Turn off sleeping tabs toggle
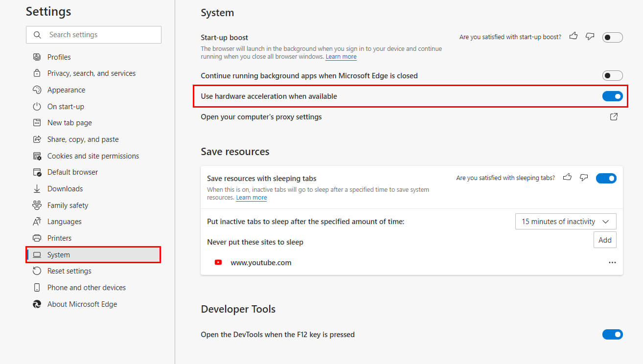Viewport: 643px width, 364px height. [606, 179]
